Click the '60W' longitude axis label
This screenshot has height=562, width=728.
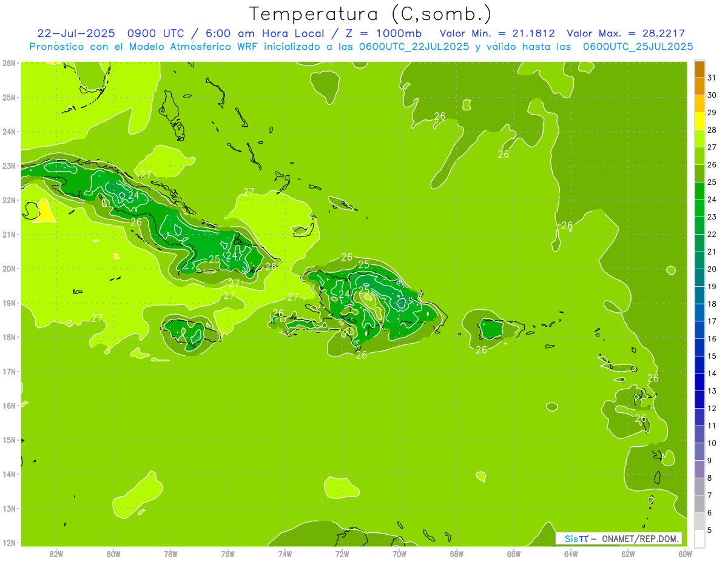(x=686, y=554)
